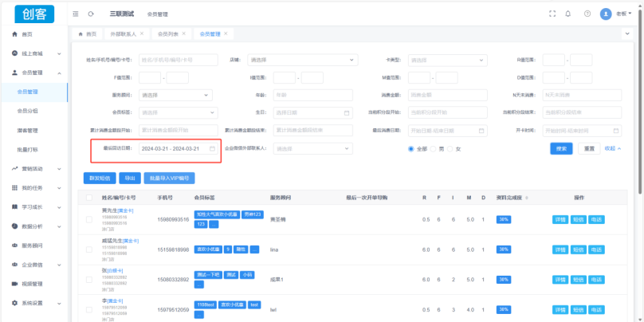644x322 pixels.
Task: Click the 导出 button
Action: (130, 179)
